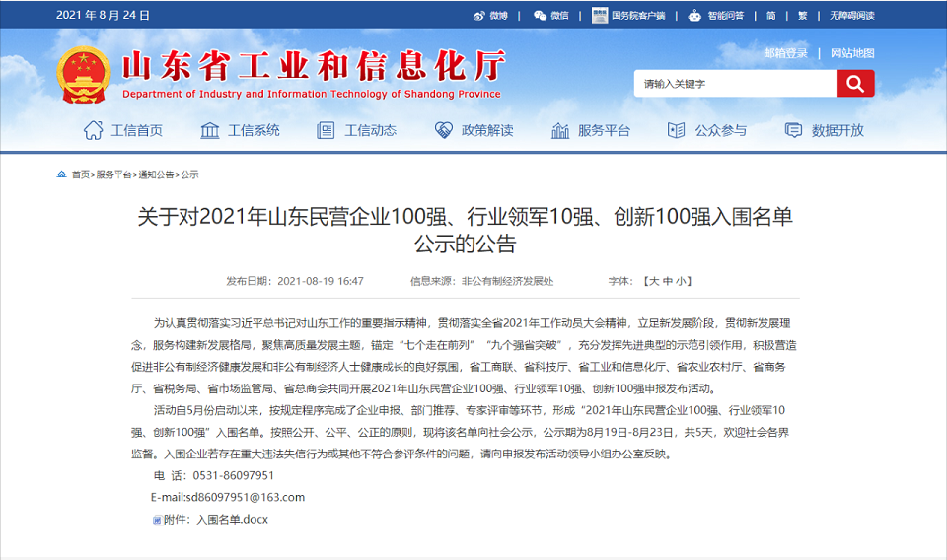Enable 无障碍阅读 accessibility mode

[x=851, y=15]
